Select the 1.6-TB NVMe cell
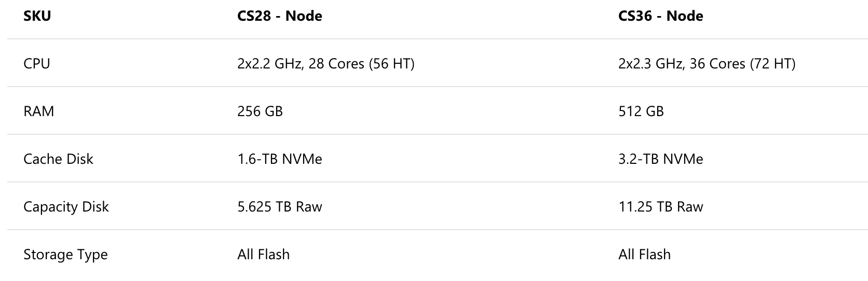 [280, 159]
